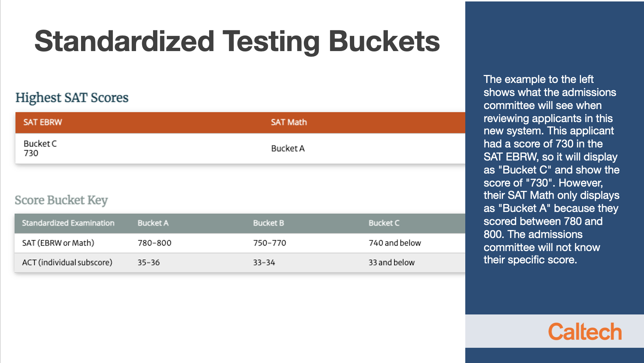Click the 33-34 ACT range cell
The width and height of the screenshot is (644, 363).
(x=264, y=263)
